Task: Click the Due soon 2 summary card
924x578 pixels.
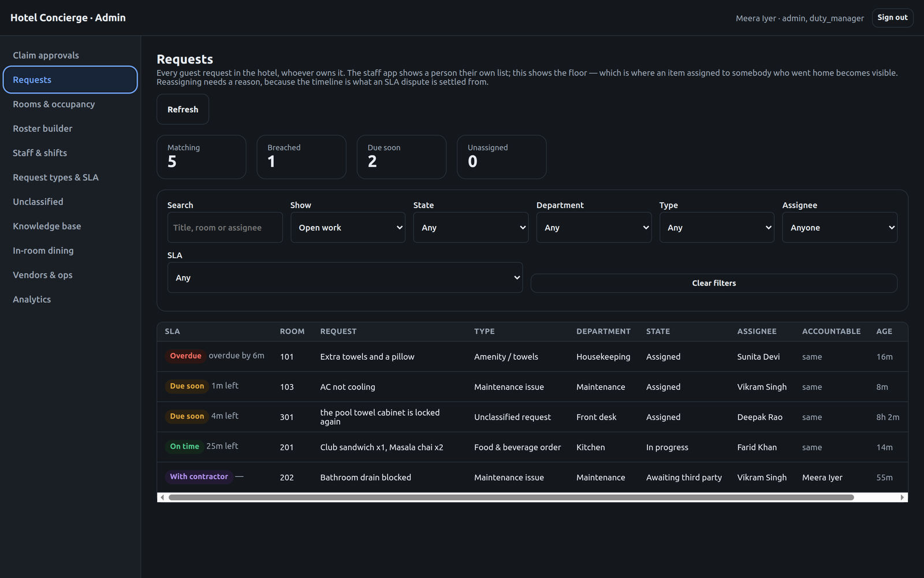Action: (x=401, y=157)
